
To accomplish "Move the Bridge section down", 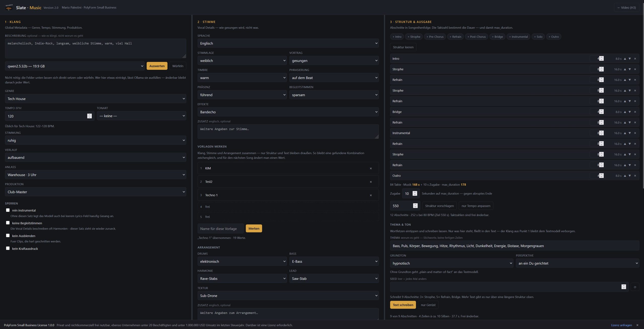I will click(x=630, y=112).
